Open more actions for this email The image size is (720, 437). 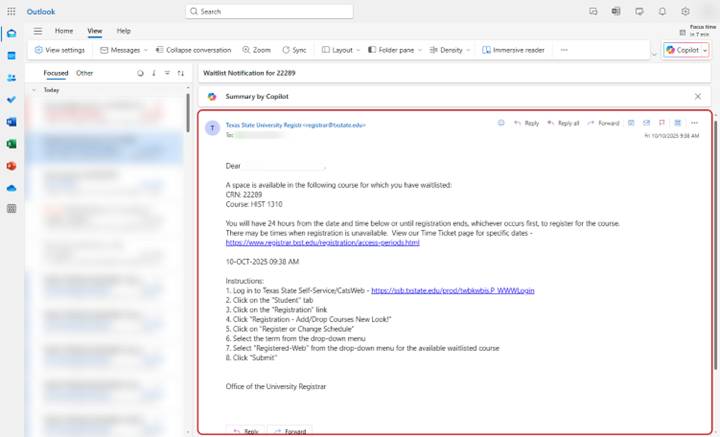pos(694,123)
